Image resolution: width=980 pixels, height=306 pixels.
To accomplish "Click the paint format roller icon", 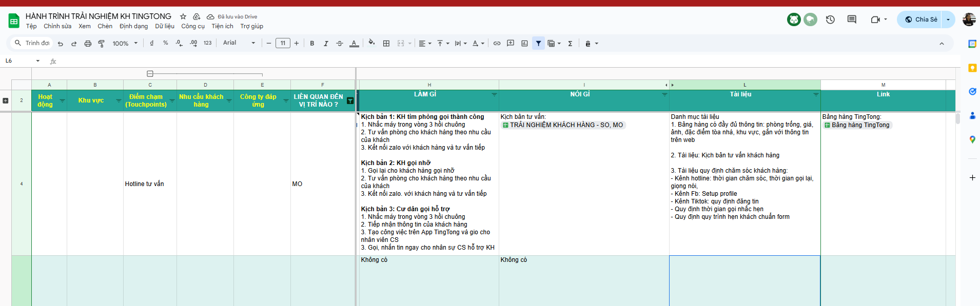I will [101, 44].
